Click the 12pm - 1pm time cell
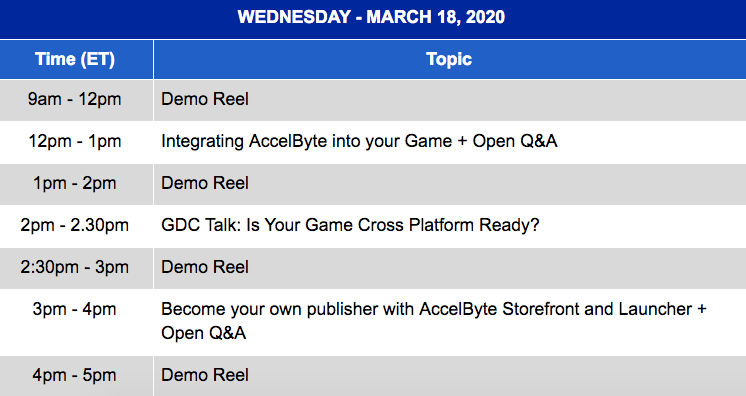Image resolution: width=746 pixels, height=396 pixels. (75, 142)
